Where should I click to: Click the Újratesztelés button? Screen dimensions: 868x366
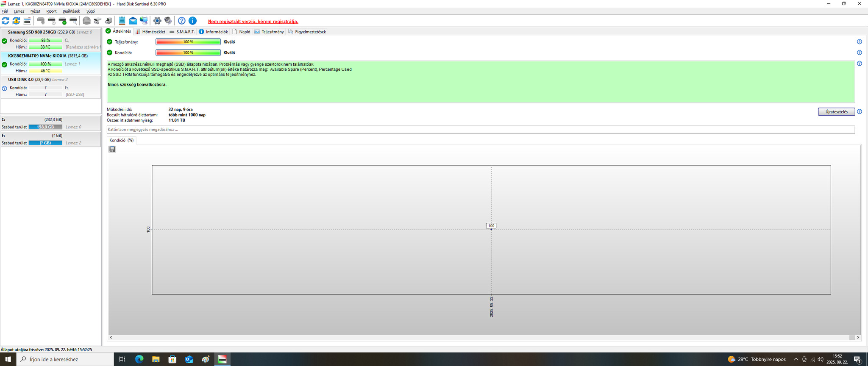tap(836, 112)
